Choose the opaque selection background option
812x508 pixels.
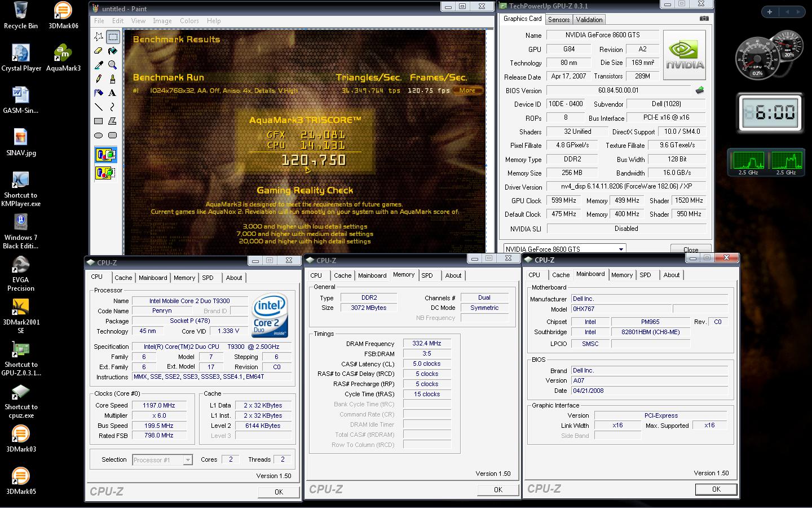point(105,155)
